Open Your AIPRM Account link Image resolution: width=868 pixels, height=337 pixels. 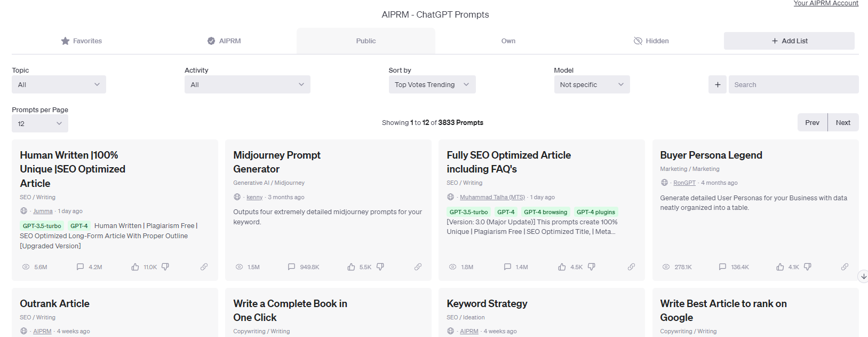point(826,3)
